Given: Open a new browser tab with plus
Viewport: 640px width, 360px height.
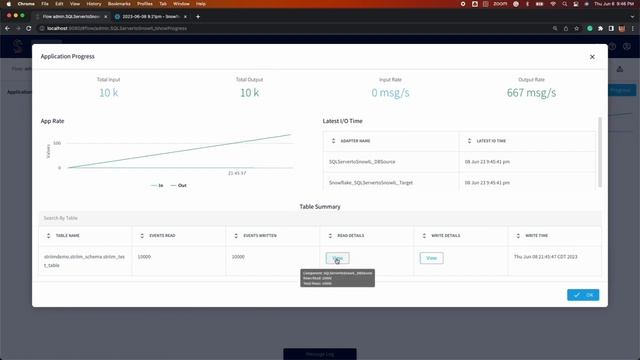Looking at the screenshot, I should (x=198, y=17).
